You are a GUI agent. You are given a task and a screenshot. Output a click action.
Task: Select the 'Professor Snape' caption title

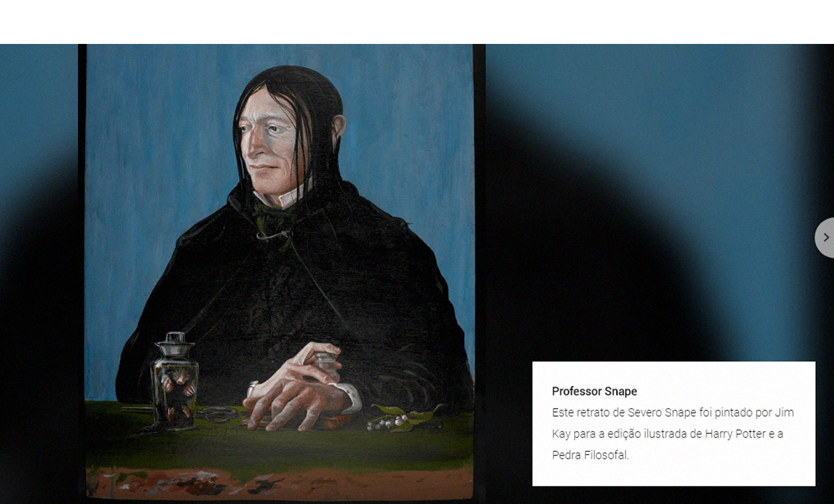pyautogui.click(x=594, y=391)
